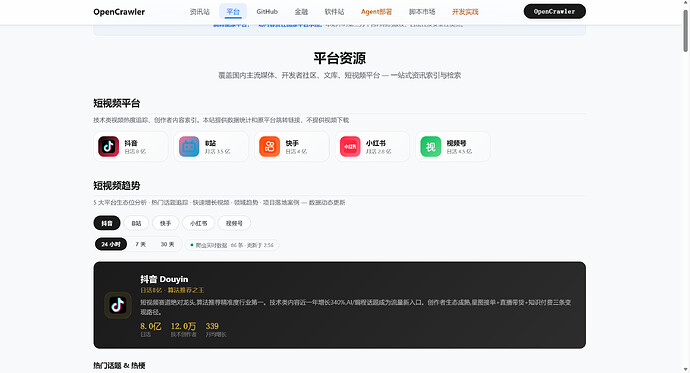
Task: Click the scrollbar down arrow
Action: coord(685,369)
